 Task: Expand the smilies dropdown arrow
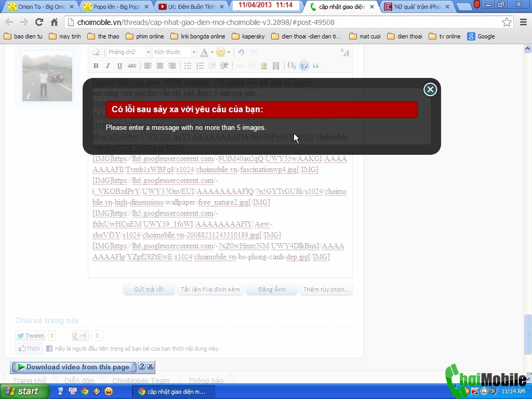229,52
